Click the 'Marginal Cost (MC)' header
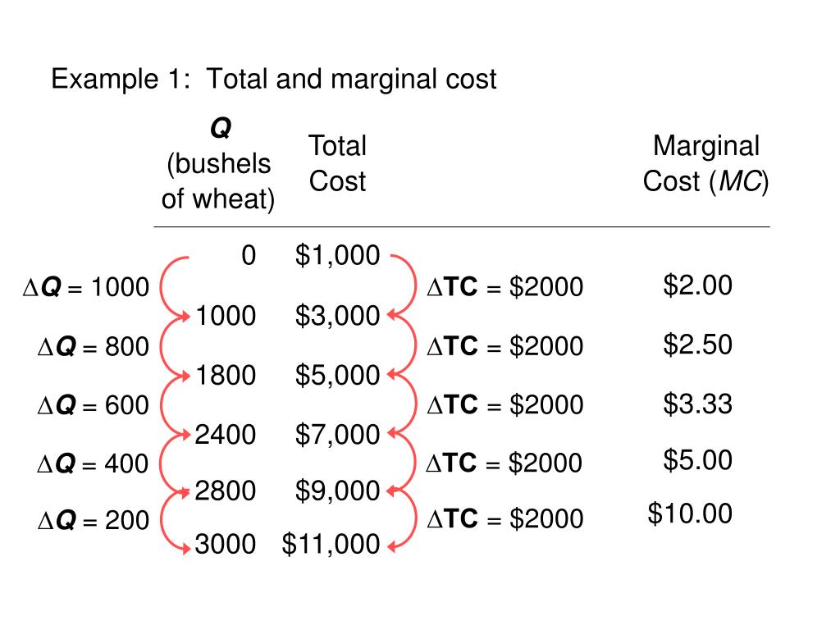 (x=706, y=163)
